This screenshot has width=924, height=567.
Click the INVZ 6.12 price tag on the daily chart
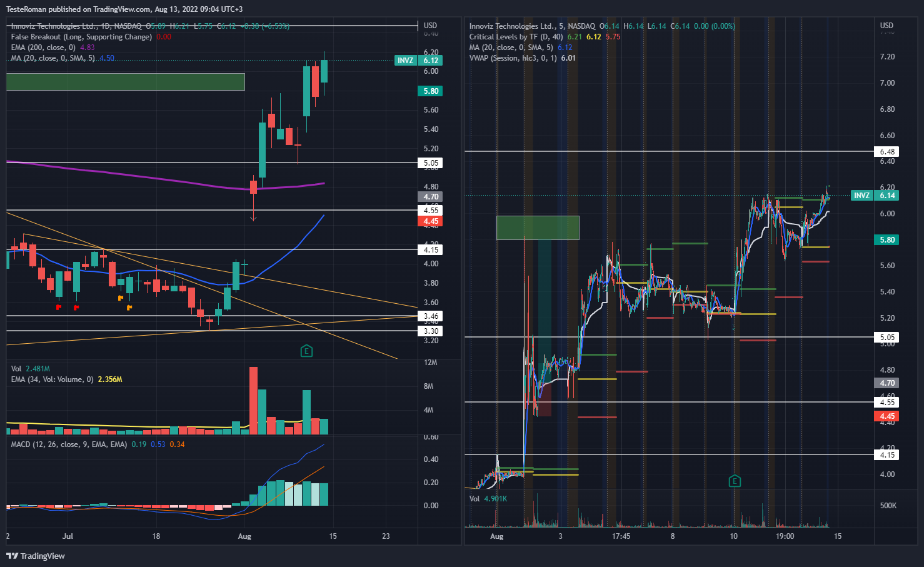418,61
